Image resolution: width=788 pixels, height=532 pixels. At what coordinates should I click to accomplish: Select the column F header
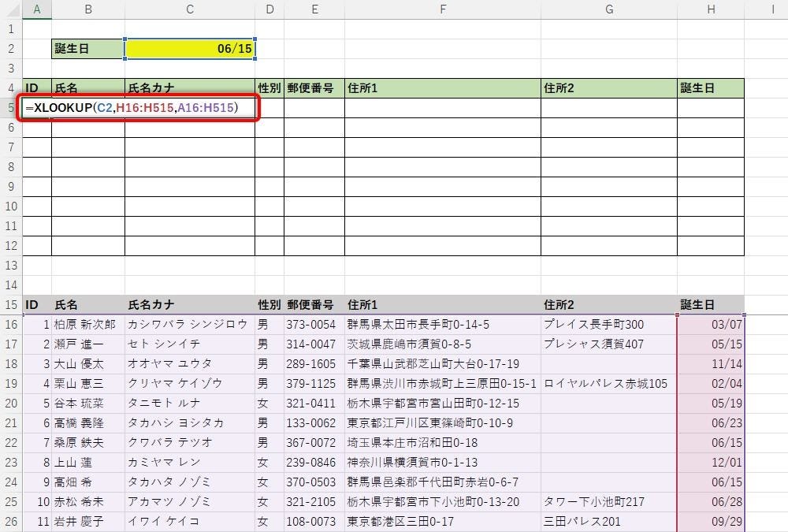pos(443,9)
